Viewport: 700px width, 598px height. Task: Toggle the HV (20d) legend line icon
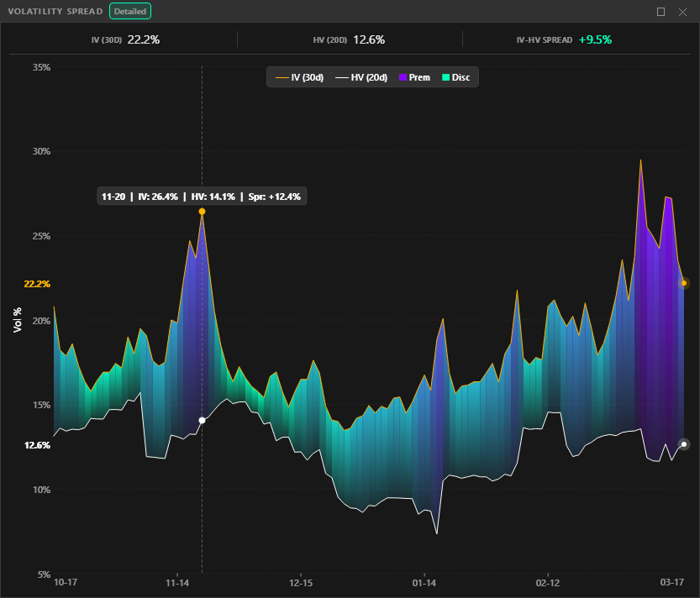click(x=342, y=76)
